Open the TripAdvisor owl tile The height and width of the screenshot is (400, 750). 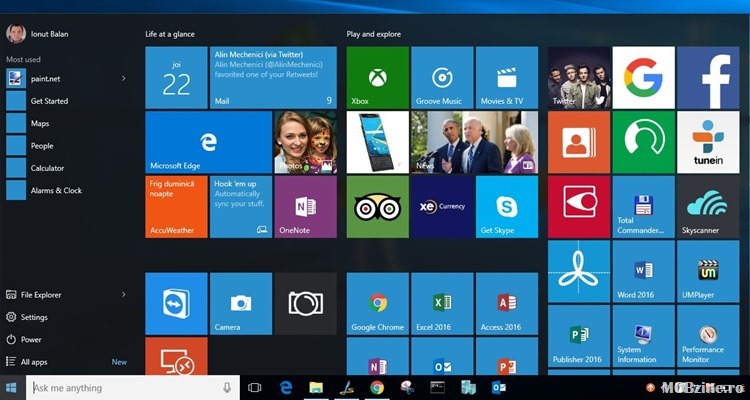point(377,207)
